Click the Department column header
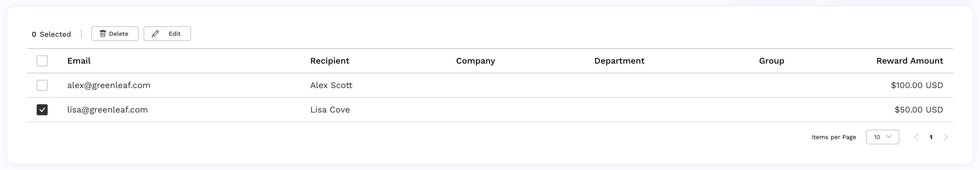Screen dimensions: 980x170 [619, 61]
